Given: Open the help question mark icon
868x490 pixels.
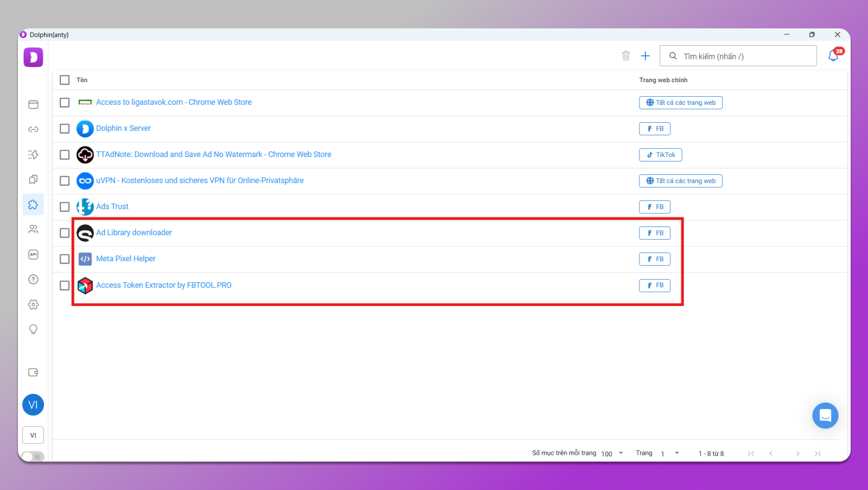Looking at the screenshot, I should (33, 279).
